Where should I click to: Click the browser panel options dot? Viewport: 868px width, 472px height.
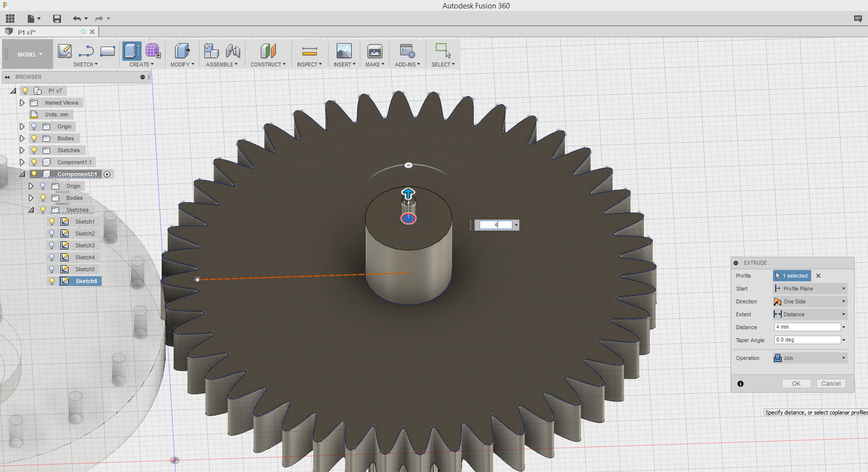(142, 77)
